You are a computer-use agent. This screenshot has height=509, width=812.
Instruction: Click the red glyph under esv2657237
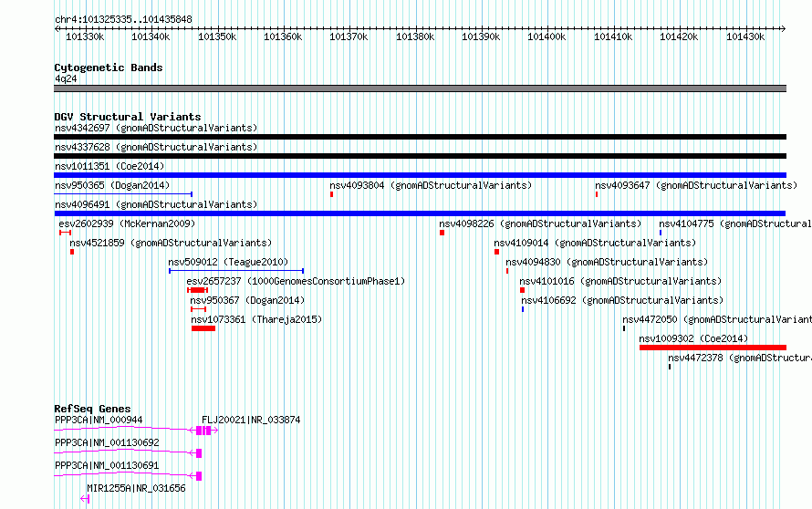click(x=197, y=290)
